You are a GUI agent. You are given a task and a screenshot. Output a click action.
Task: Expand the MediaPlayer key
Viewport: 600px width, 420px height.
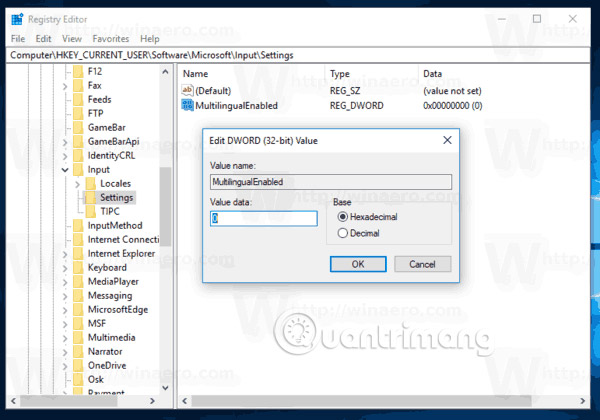pos(65,283)
